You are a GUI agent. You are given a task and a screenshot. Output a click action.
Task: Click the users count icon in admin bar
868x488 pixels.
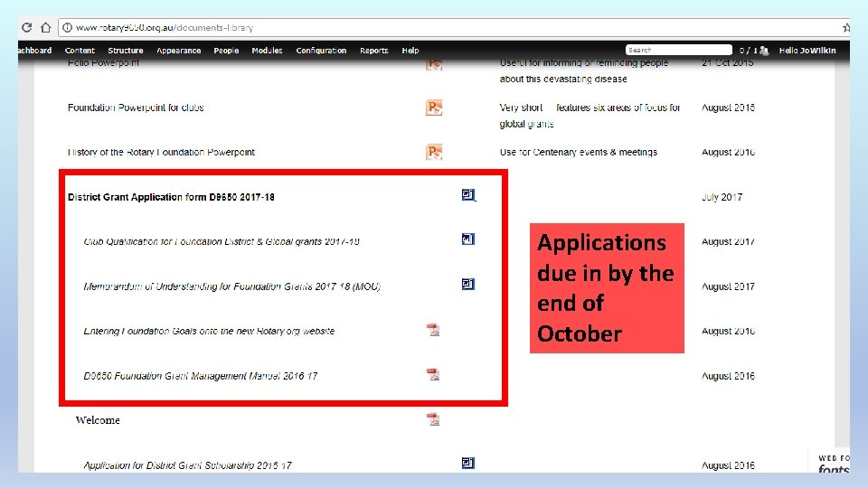pyautogui.click(x=765, y=51)
